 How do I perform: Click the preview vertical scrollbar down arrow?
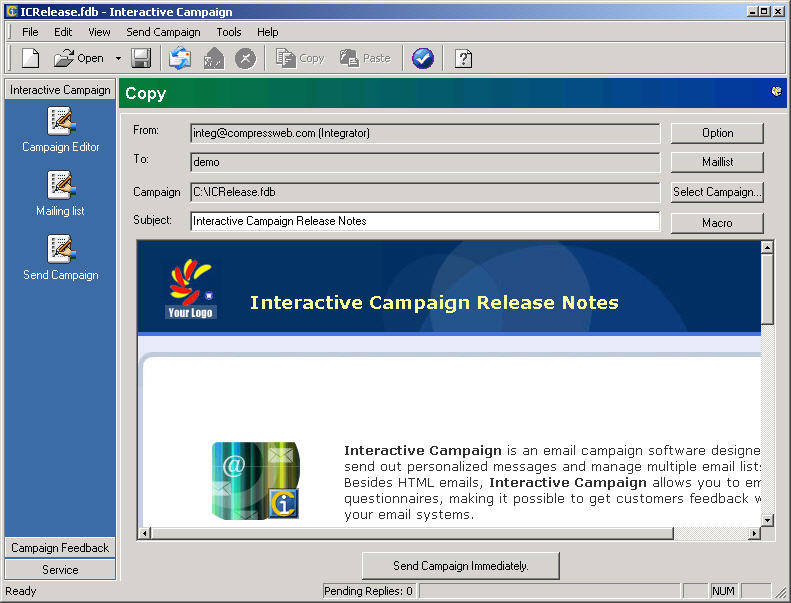[767, 520]
